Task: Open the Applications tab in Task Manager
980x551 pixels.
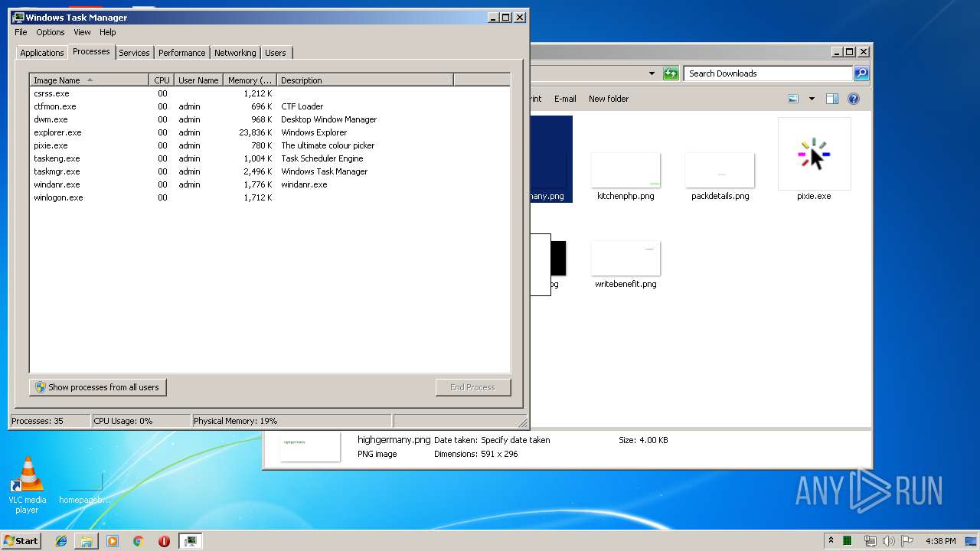Action: pos(41,53)
